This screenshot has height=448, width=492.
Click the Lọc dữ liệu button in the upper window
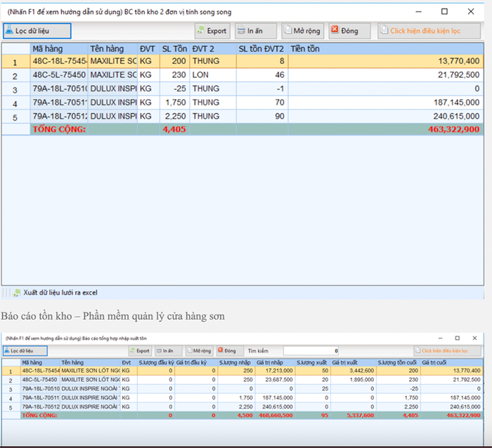(x=37, y=31)
